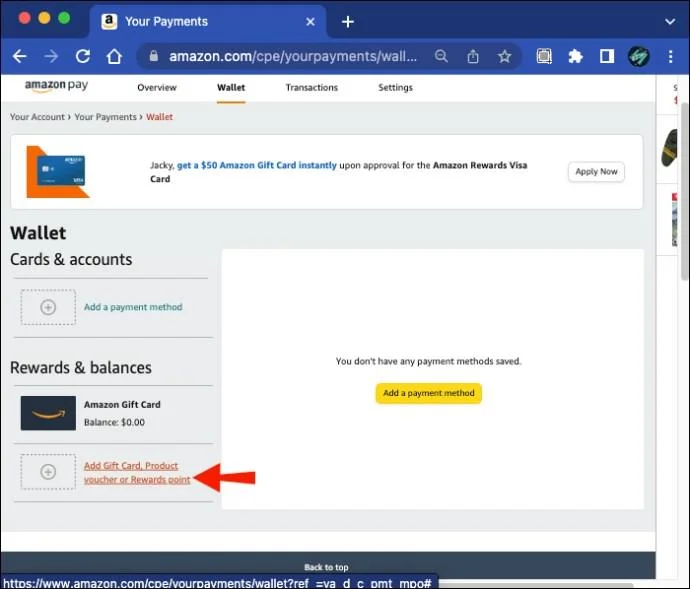Expand the tab search chevron
Image resolution: width=690 pixels, height=589 pixels.
(670, 22)
